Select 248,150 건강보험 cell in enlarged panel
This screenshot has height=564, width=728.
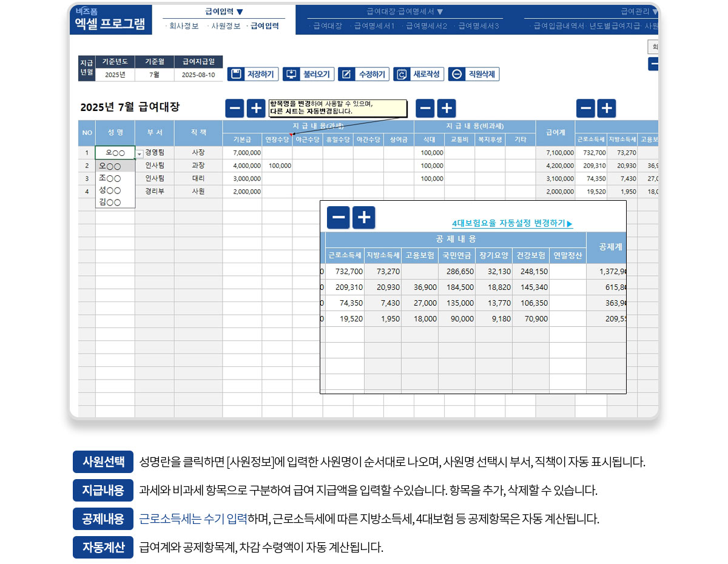(x=531, y=272)
